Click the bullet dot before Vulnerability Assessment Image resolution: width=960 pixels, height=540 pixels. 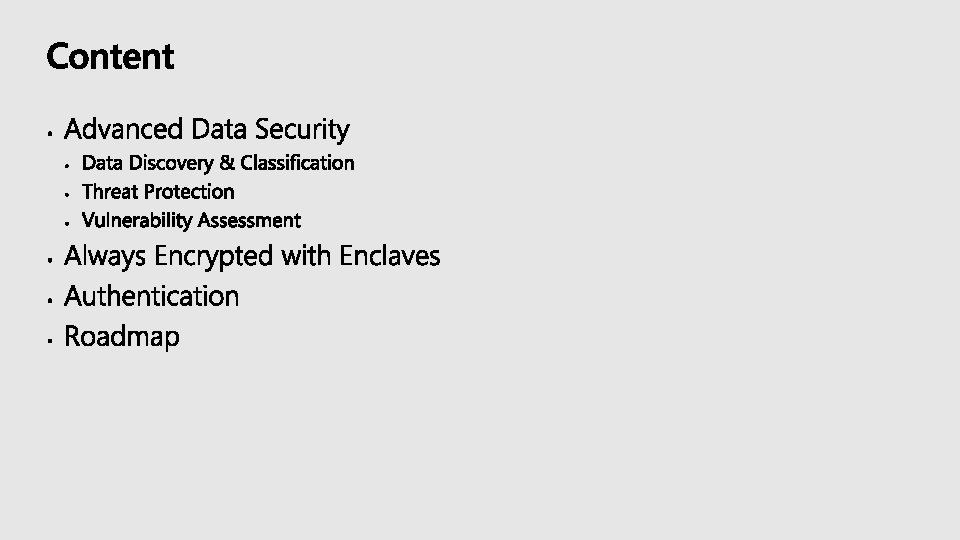tap(67, 223)
